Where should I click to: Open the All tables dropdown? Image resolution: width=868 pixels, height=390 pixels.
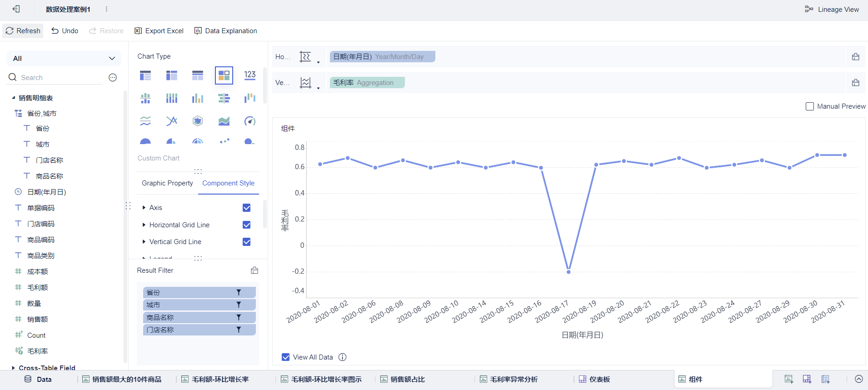click(64, 58)
